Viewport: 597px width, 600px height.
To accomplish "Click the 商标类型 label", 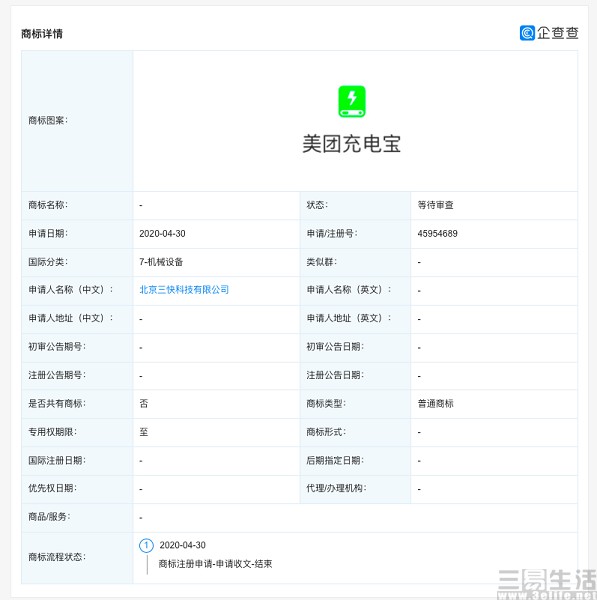I will (x=326, y=403).
